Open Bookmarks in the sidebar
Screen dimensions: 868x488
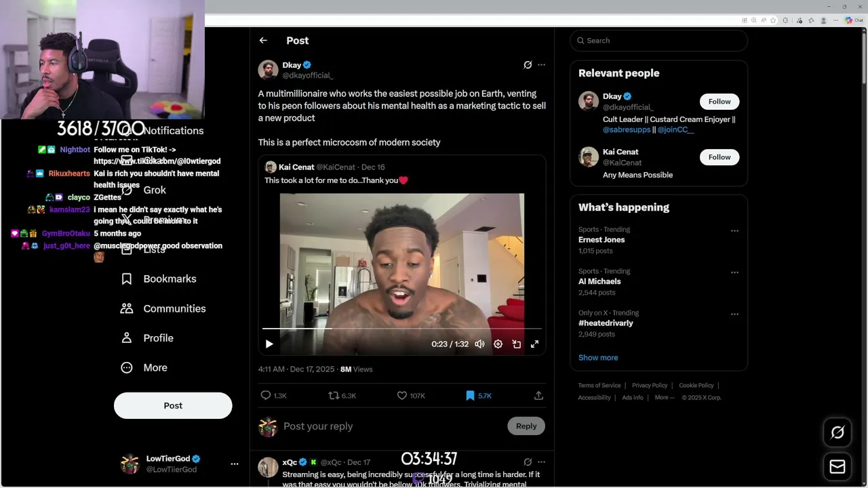[159, 279]
